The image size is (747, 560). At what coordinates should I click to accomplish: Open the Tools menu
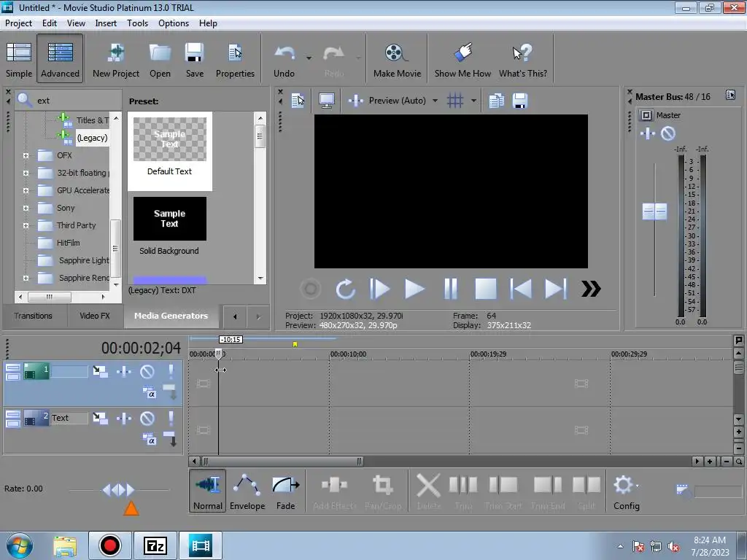tap(137, 23)
